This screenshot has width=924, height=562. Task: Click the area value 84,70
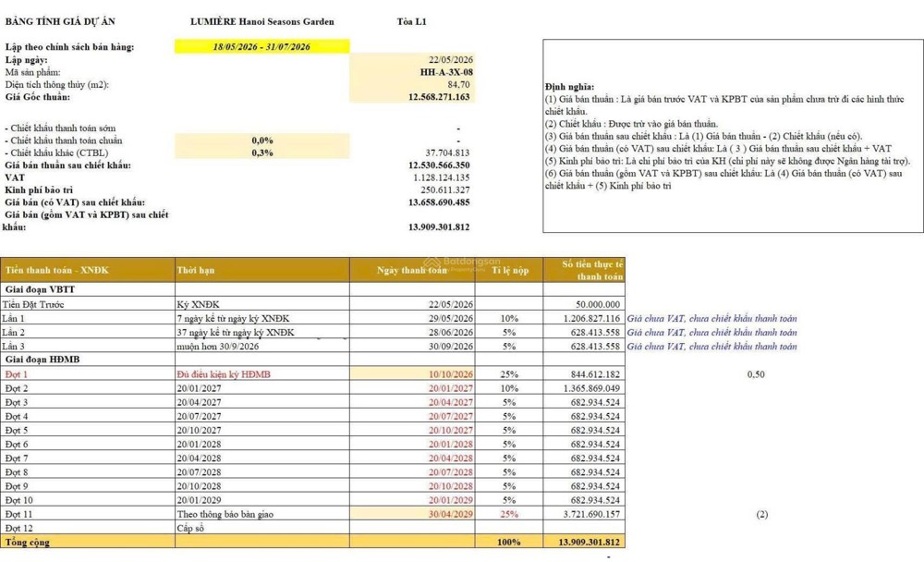(459, 84)
